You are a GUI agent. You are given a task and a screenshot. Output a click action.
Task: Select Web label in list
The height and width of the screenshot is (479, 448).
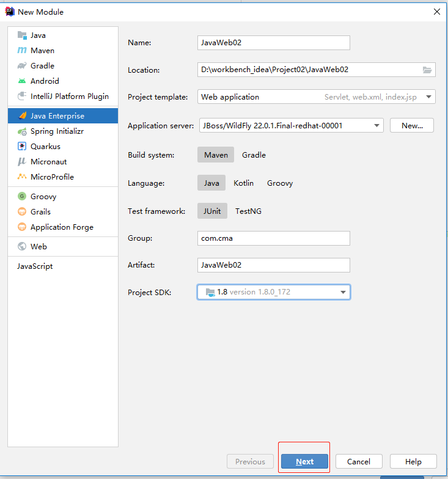point(39,246)
